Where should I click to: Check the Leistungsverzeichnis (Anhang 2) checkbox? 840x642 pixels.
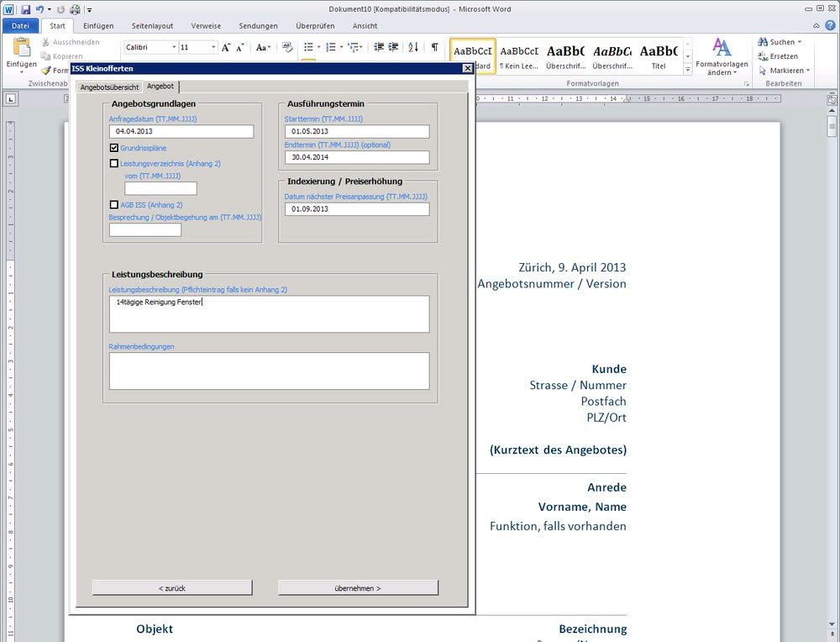[113, 164]
